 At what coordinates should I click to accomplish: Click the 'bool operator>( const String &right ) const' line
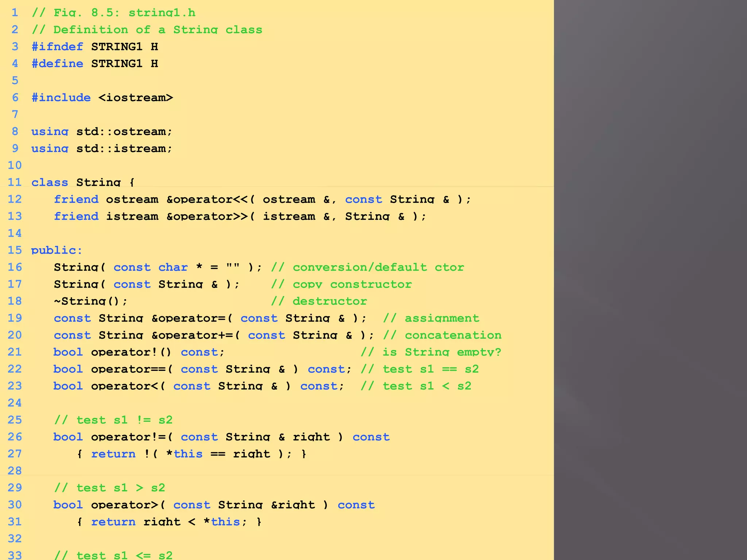214,505
